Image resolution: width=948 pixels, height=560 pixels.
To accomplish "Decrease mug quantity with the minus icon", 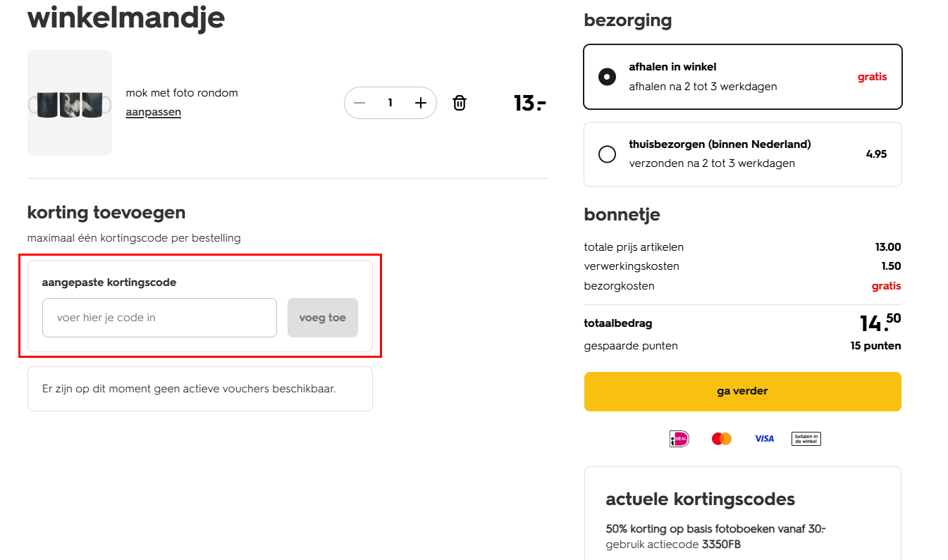I will [359, 103].
